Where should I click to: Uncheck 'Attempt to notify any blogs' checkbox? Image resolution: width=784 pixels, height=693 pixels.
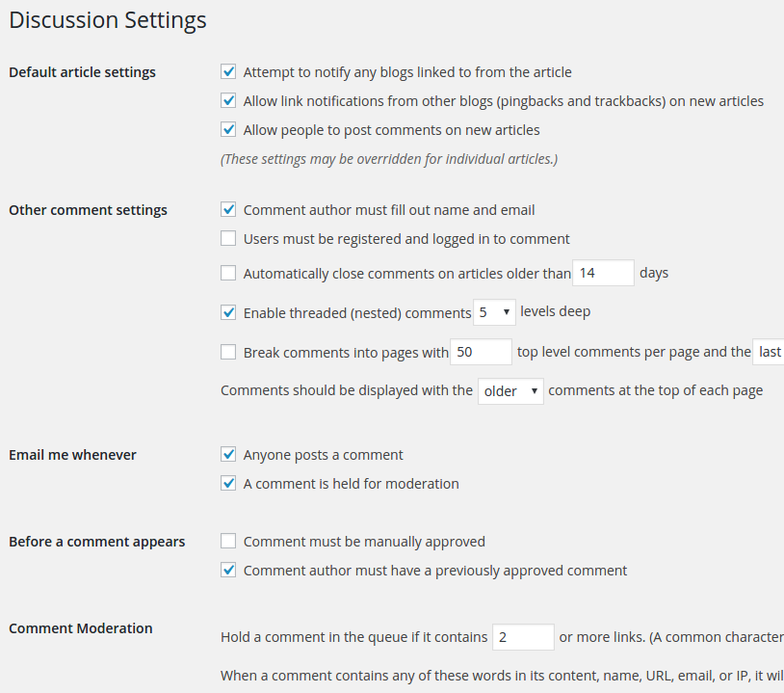coord(228,72)
